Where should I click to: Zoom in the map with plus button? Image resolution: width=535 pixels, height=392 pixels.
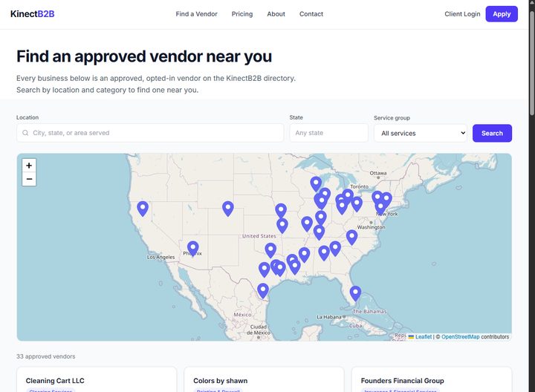(29, 166)
